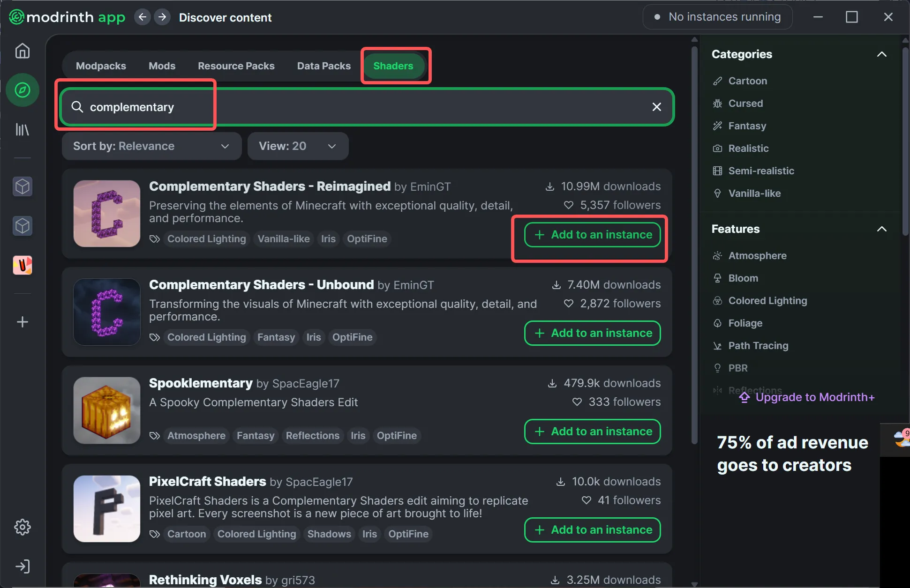Click the sign-in arrow icon
Viewport: 910px width, 588px height.
(22, 566)
